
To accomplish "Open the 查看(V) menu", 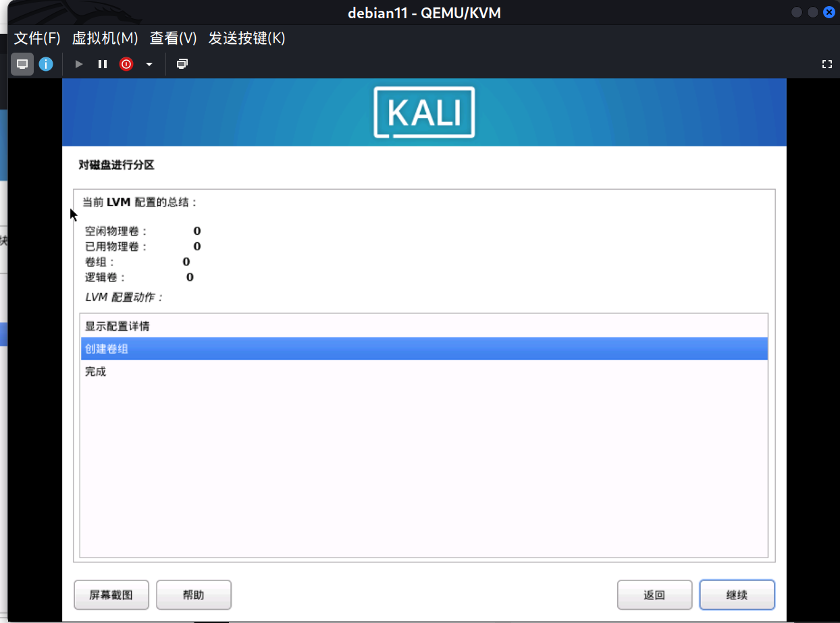I will [173, 38].
